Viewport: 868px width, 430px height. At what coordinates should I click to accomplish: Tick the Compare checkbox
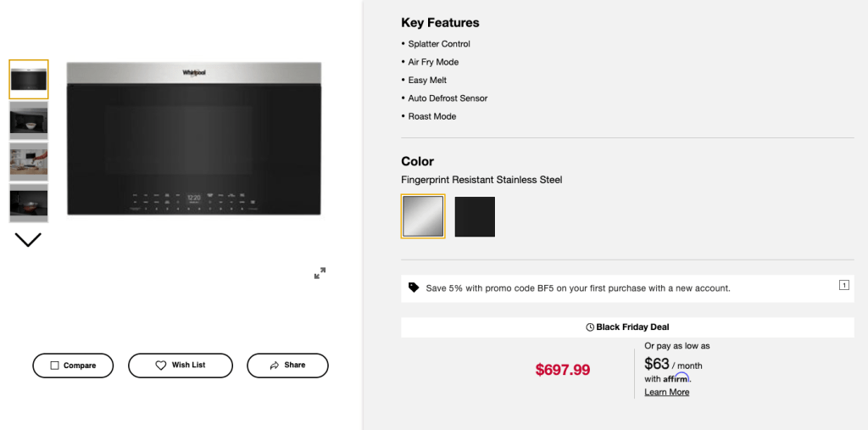tap(55, 366)
